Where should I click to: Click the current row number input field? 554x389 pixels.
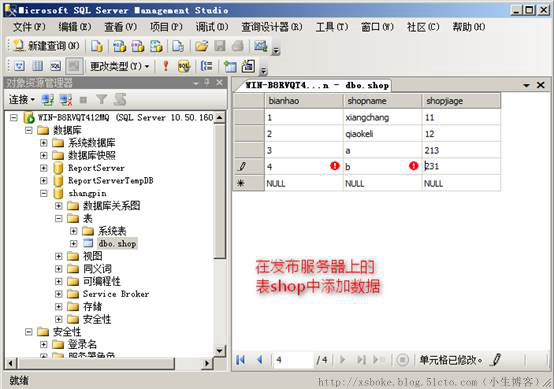293,360
